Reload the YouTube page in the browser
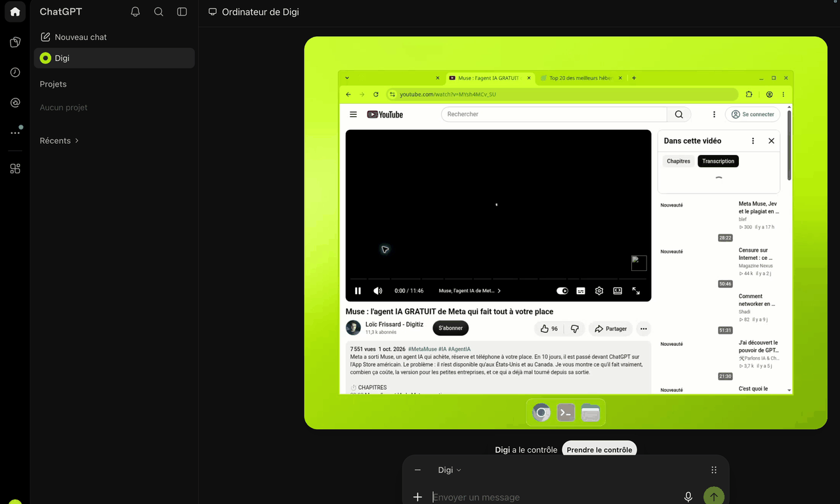The width and height of the screenshot is (840, 504). [376, 94]
